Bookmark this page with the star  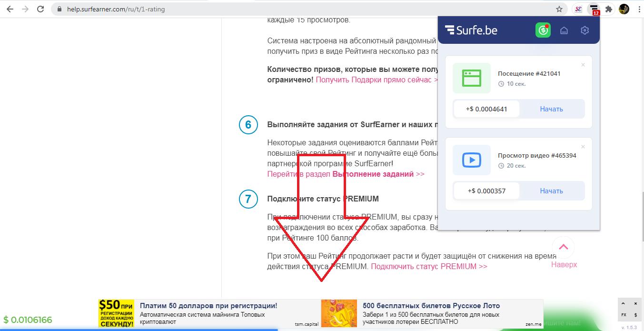tap(559, 9)
